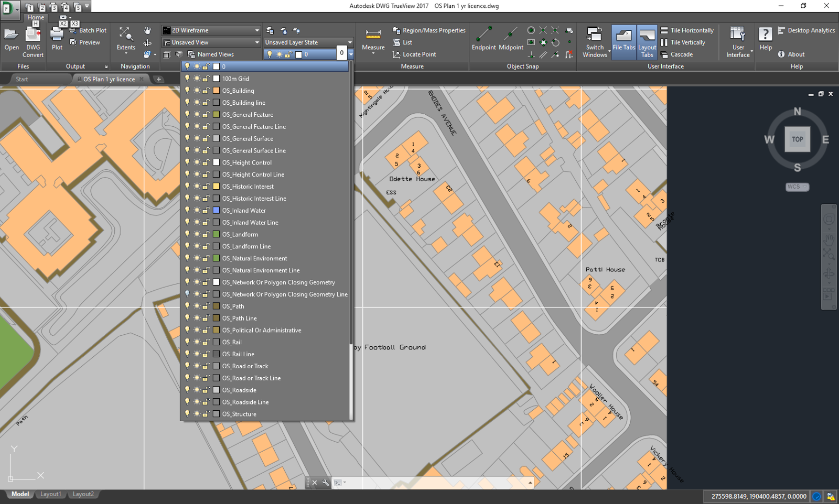The image size is (839, 504).
Task: Open the 2D Wireframe visual style dropdown
Action: tap(256, 30)
